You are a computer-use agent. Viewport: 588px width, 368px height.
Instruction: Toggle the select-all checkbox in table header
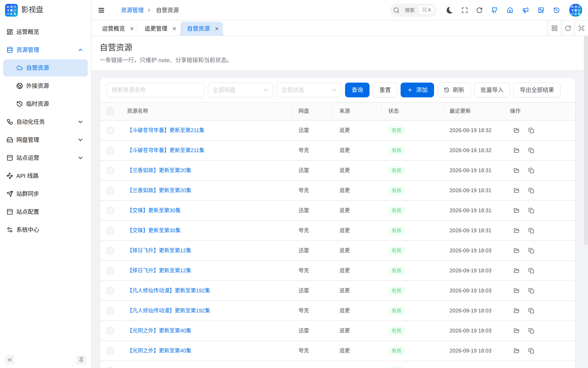point(110,111)
